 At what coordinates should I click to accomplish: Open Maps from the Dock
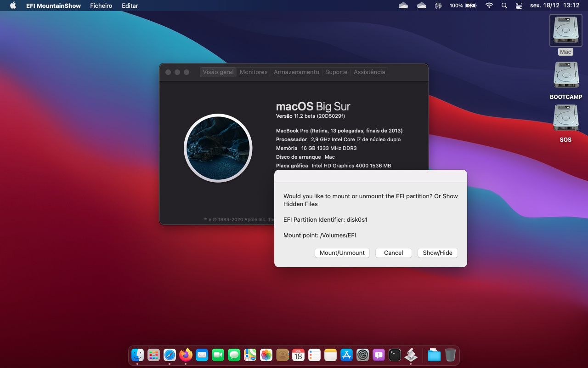pos(250,355)
